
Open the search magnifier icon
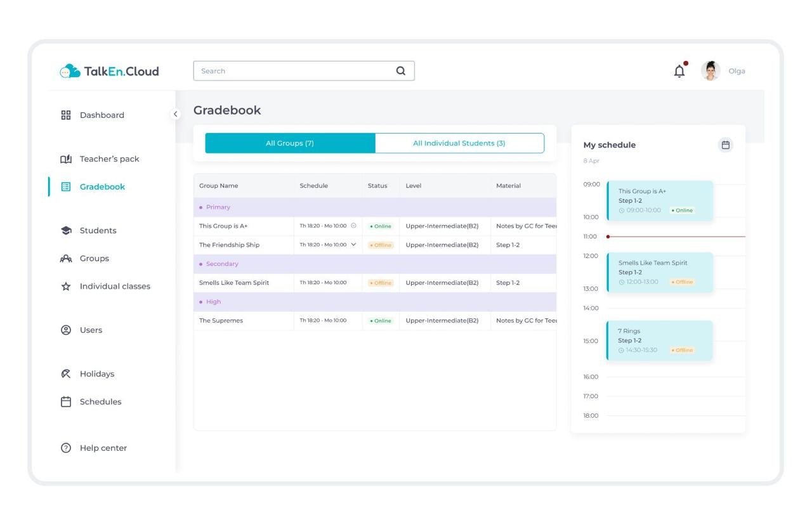[400, 70]
